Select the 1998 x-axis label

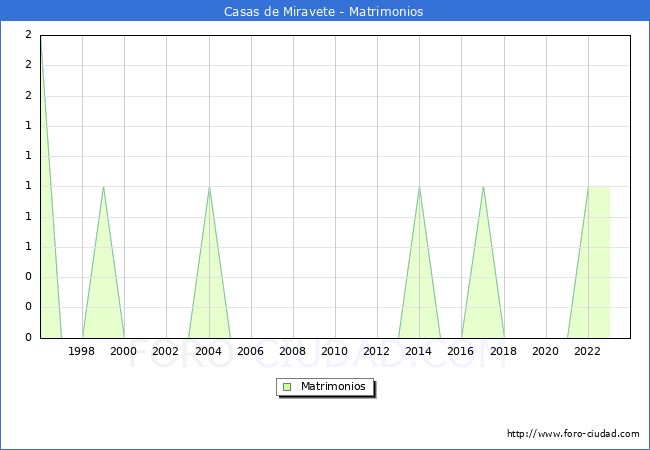click(82, 351)
